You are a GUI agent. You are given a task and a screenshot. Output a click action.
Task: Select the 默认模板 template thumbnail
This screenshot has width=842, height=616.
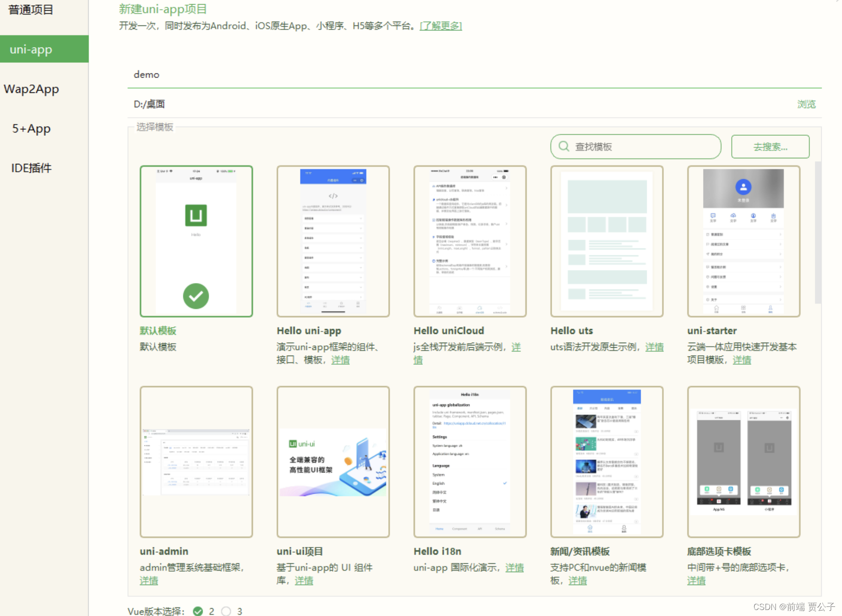(196, 241)
